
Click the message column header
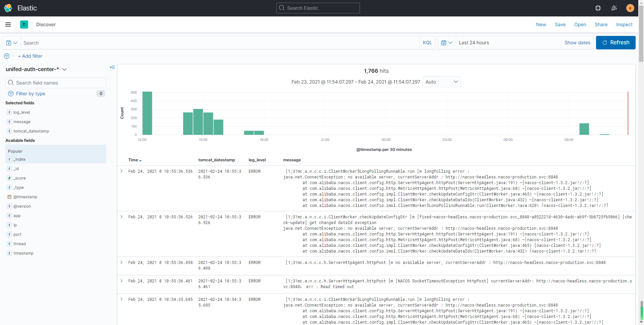click(292, 160)
